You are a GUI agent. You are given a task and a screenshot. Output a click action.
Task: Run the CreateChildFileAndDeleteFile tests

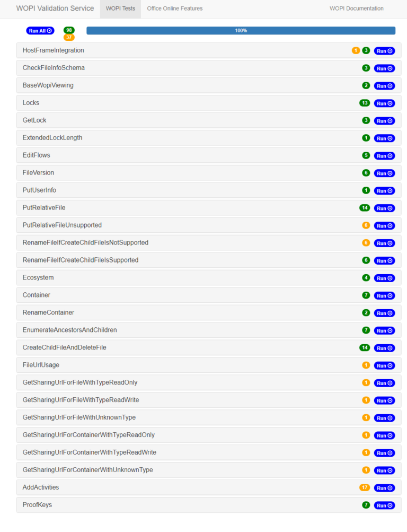pos(384,348)
